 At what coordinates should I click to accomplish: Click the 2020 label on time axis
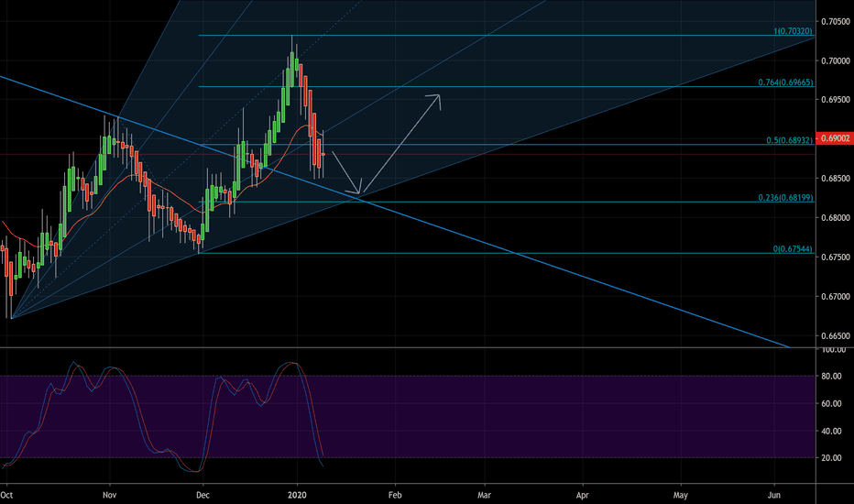coord(297,495)
